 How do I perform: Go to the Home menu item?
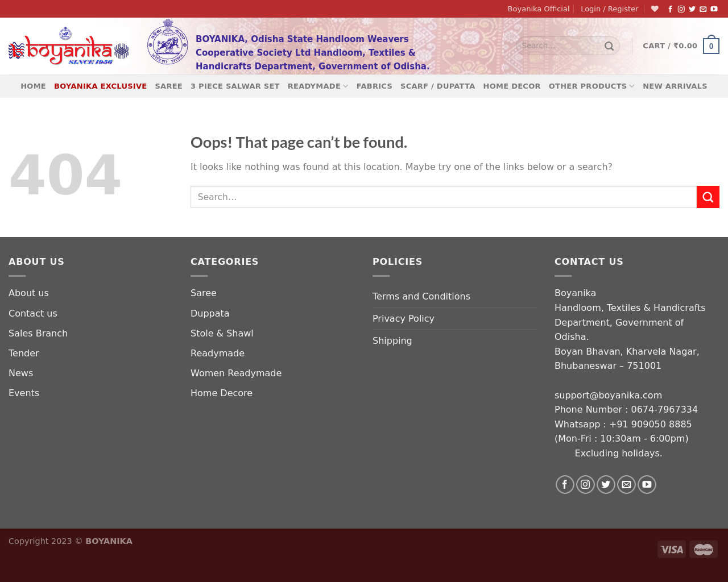point(33,86)
